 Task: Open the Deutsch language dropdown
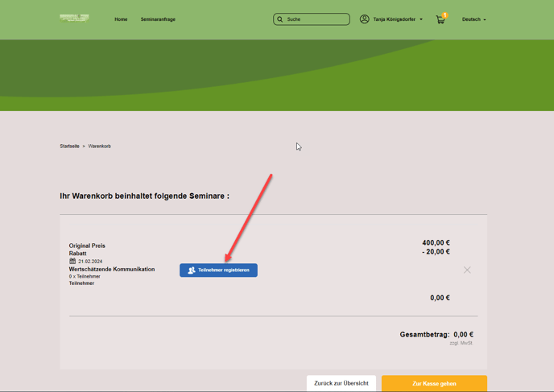click(472, 19)
